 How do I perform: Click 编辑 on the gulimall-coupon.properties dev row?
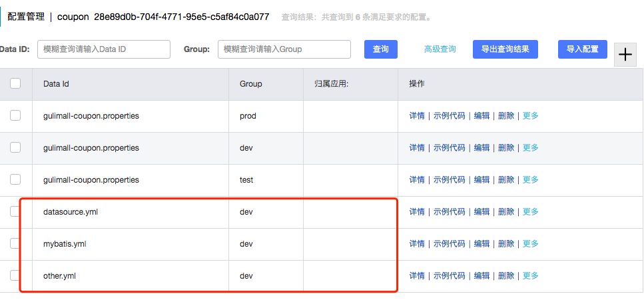pyautogui.click(x=481, y=147)
